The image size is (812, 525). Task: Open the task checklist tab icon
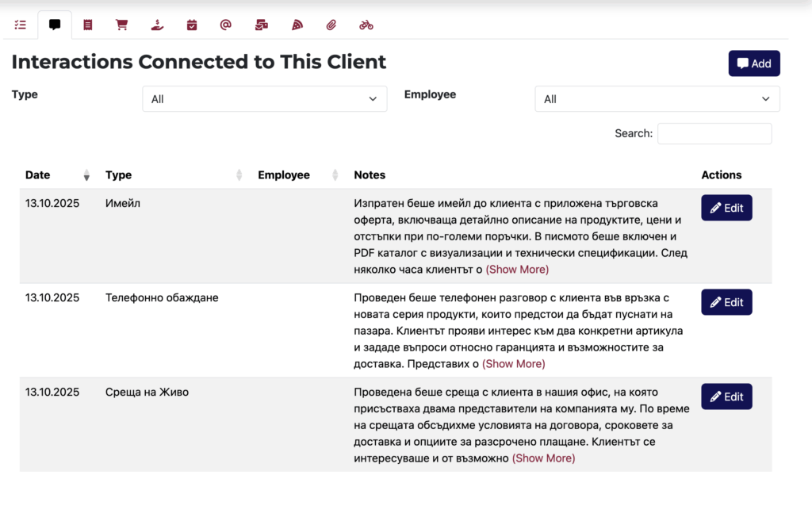[21, 25]
